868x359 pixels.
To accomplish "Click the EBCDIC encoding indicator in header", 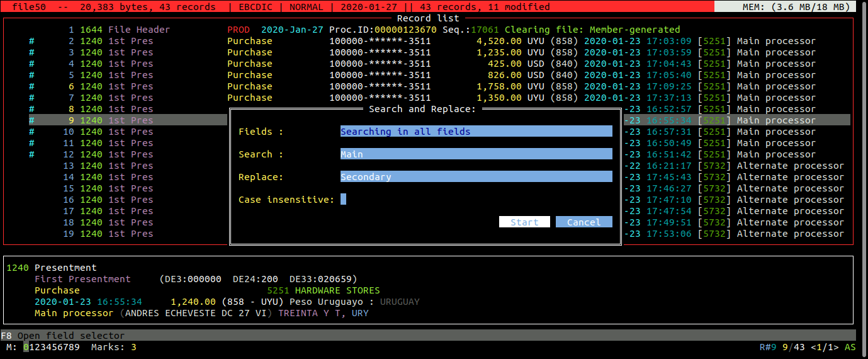I will click(255, 7).
